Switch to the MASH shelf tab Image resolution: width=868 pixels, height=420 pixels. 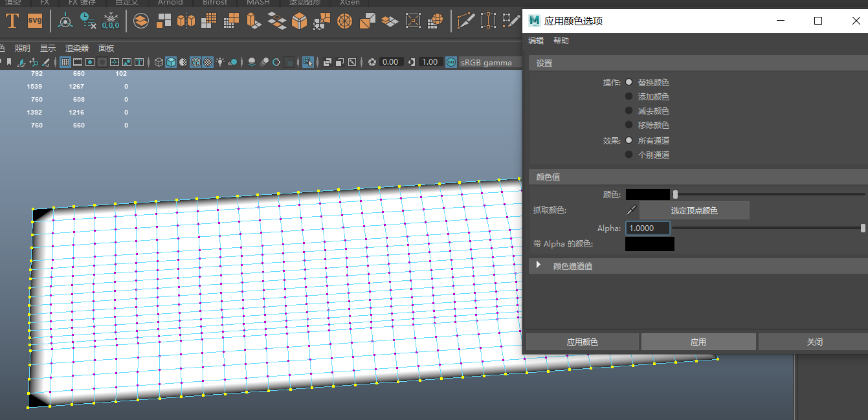click(258, 3)
